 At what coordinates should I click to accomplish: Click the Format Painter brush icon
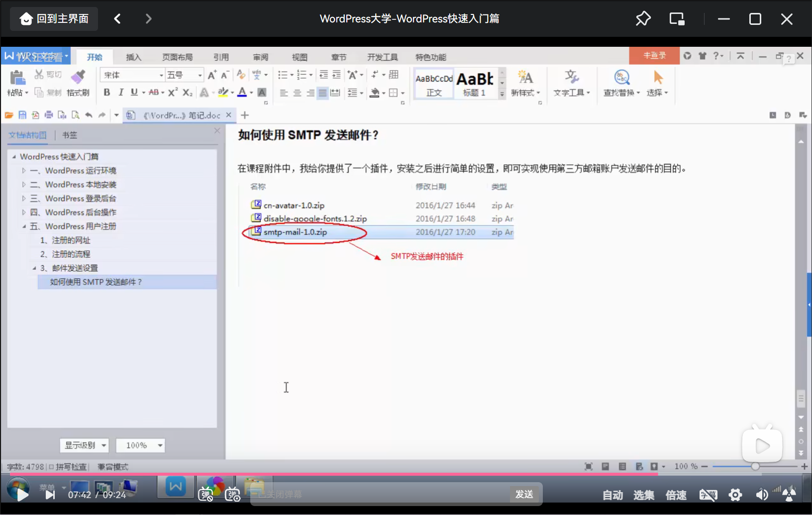(78, 77)
